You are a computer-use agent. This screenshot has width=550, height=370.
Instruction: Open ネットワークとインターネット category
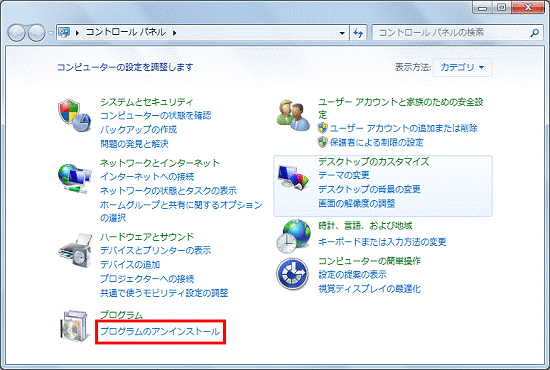160,163
